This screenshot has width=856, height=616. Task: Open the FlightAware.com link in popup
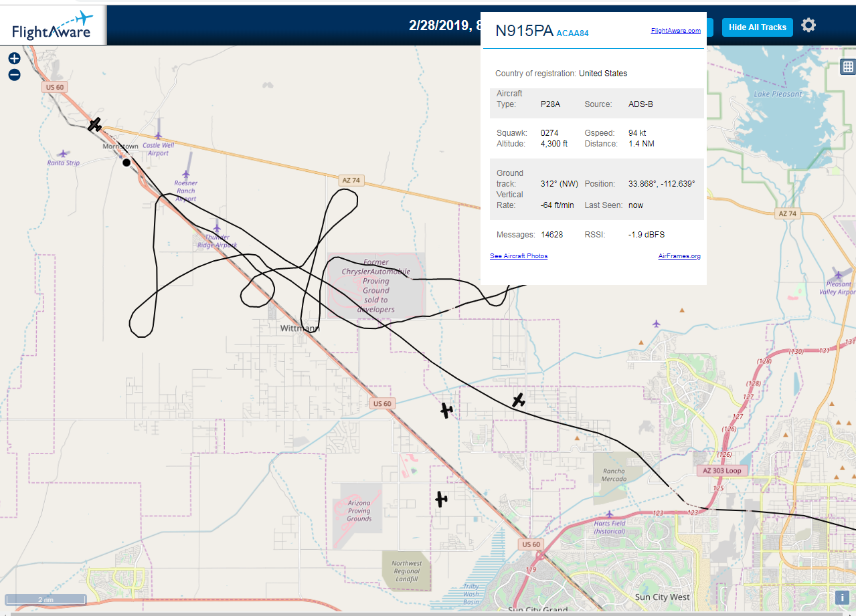coord(675,30)
